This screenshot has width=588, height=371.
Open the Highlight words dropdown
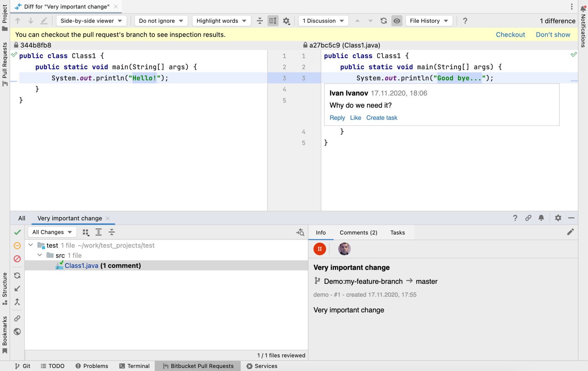click(x=221, y=21)
